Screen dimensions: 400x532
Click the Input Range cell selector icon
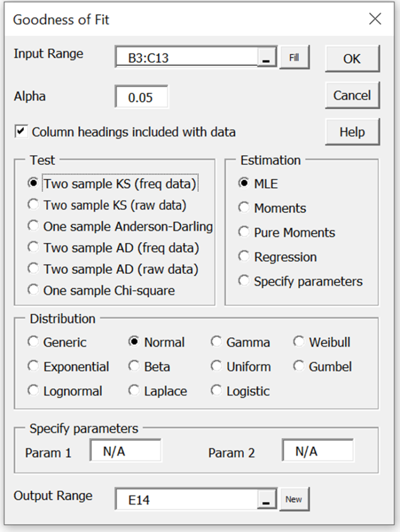click(x=267, y=57)
